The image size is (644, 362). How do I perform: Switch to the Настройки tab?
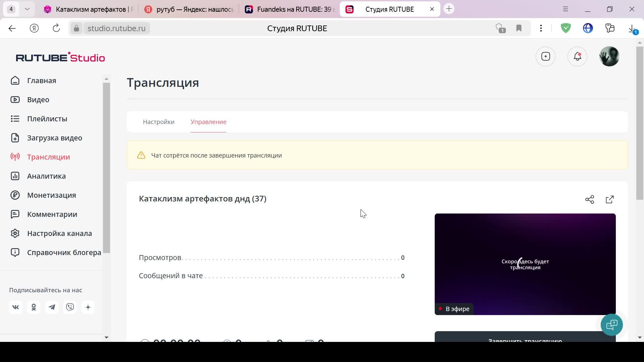(x=159, y=122)
